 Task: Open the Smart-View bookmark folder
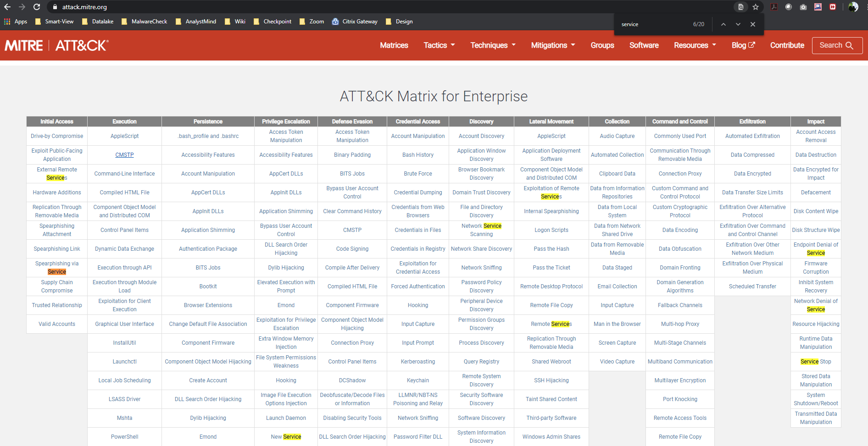54,22
